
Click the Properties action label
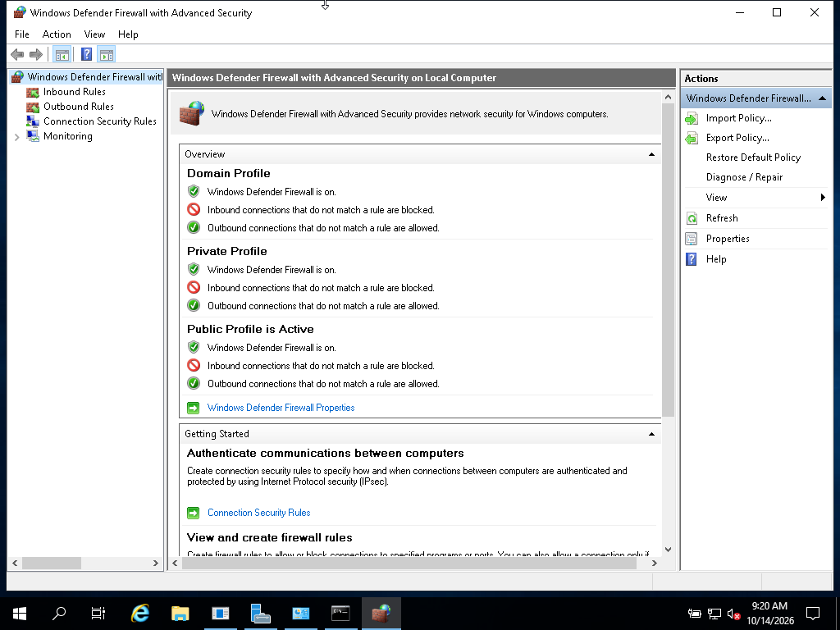[x=728, y=239]
